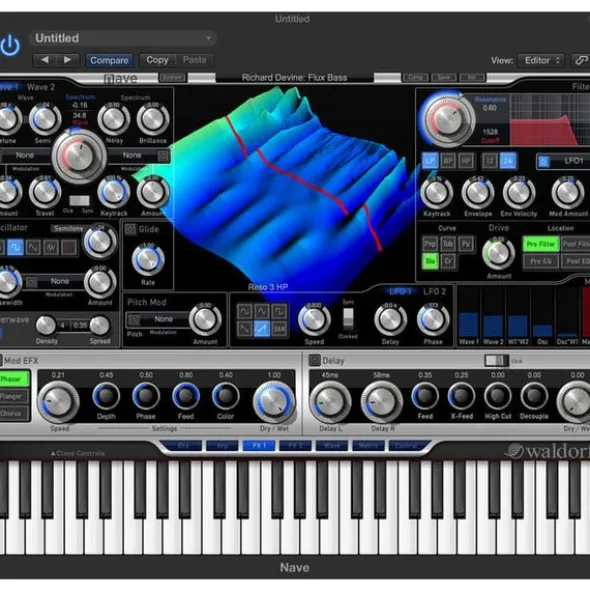Open Wave modulation None dropdown left of knob
This screenshot has height=591, width=590.
pyautogui.click(x=25, y=155)
